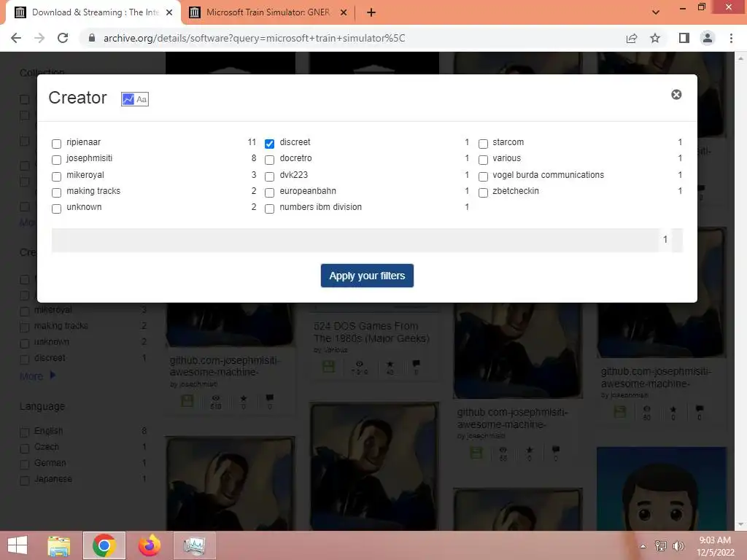Switch to the Download & Streaming tab
Image resolution: width=747 pixels, height=560 pixels.
point(93,12)
